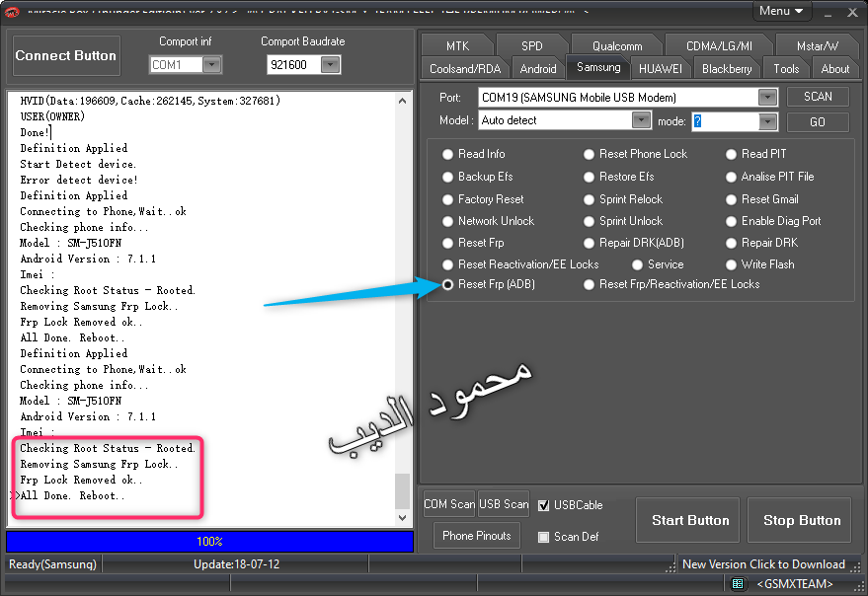The width and height of the screenshot is (868, 596).
Task: Open the Tools tab
Action: (786, 69)
